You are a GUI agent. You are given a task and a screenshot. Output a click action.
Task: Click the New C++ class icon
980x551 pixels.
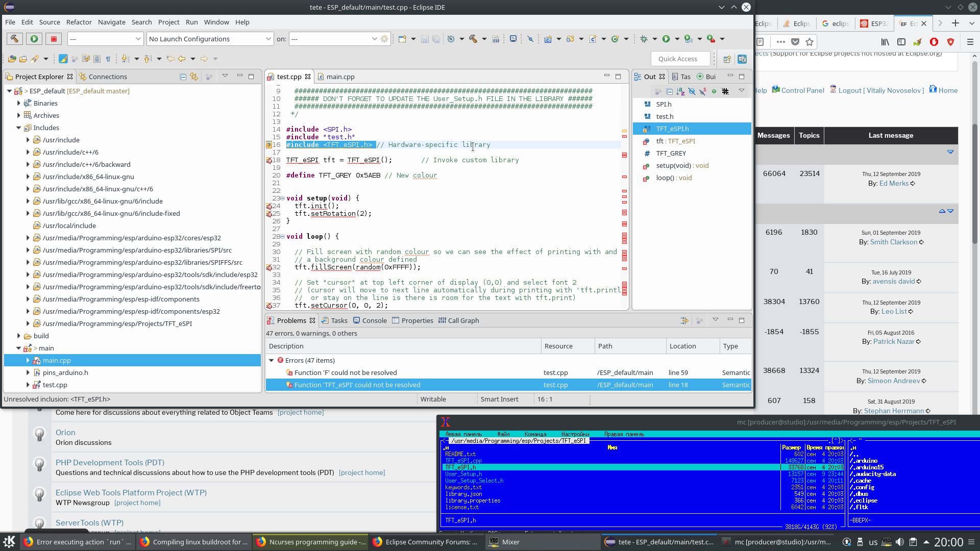[x=615, y=39]
